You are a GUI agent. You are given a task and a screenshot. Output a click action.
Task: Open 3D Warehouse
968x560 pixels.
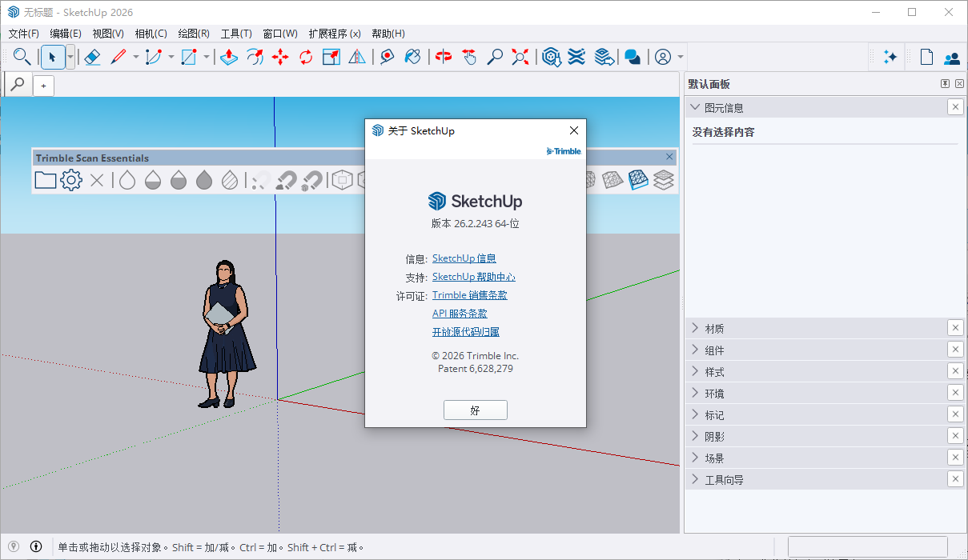[x=551, y=57]
